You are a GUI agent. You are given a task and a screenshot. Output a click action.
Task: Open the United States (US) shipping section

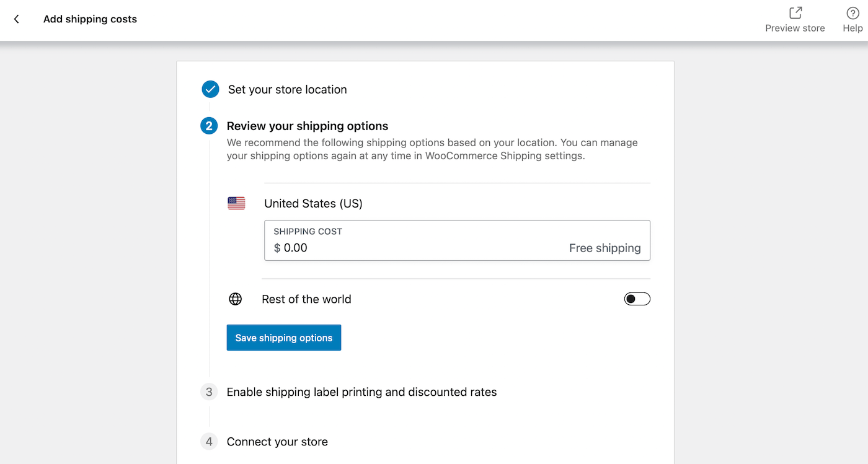coord(313,203)
